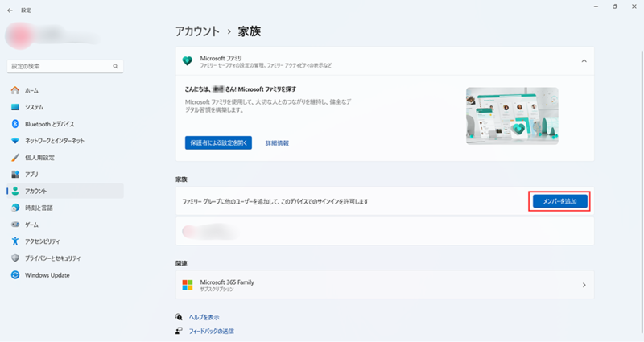
Task: Select プライバシーとセキュリティ in sidebar
Action: pos(65,258)
